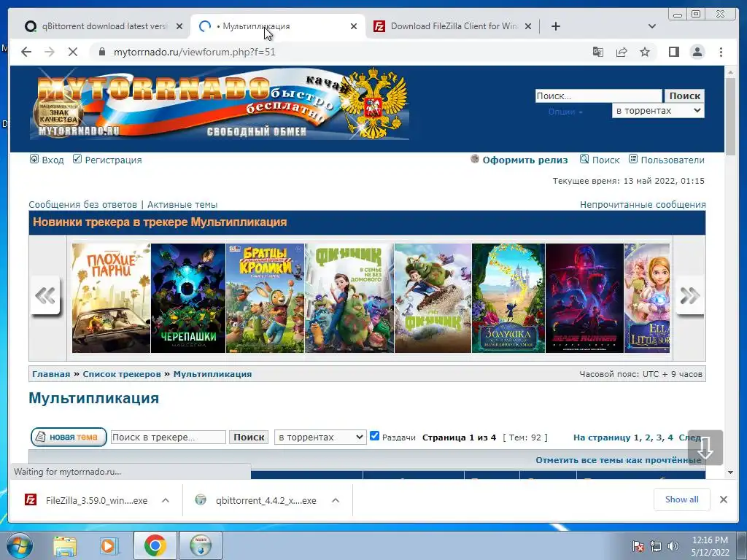Open the Братцы Кролики poster
Image resolution: width=747 pixels, height=560 pixels.
click(x=265, y=298)
